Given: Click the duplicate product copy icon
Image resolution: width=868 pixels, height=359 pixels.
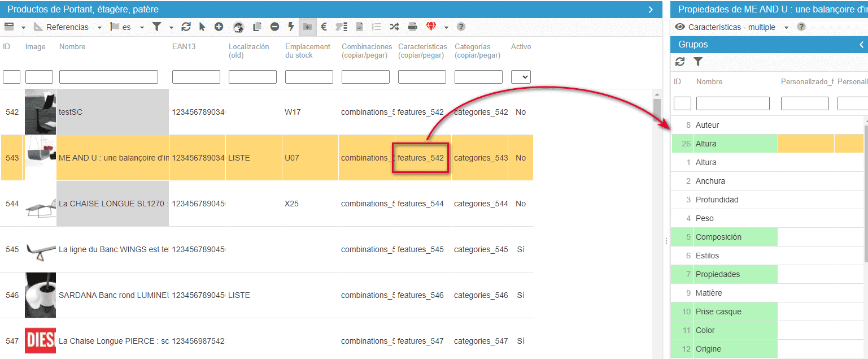Looking at the screenshot, I should tap(257, 27).
